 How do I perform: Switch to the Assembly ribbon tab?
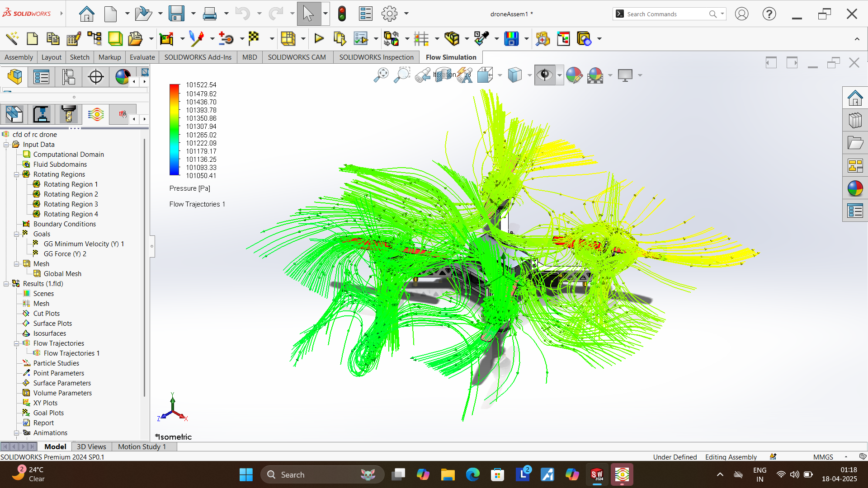[19, 57]
